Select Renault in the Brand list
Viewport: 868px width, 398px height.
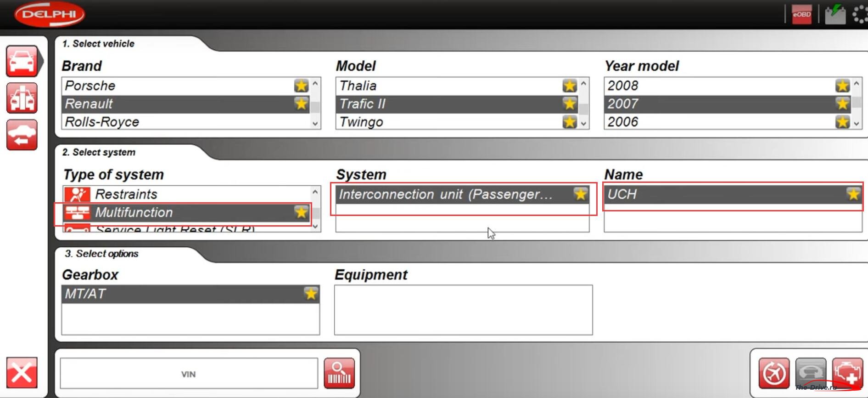click(x=186, y=104)
